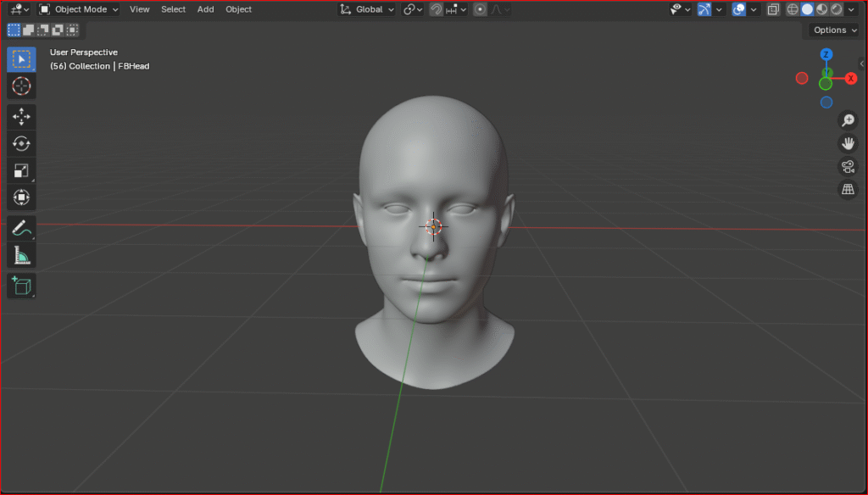Choose the Scale tool
Viewport: 868px width, 495px height.
tap(21, 170)
